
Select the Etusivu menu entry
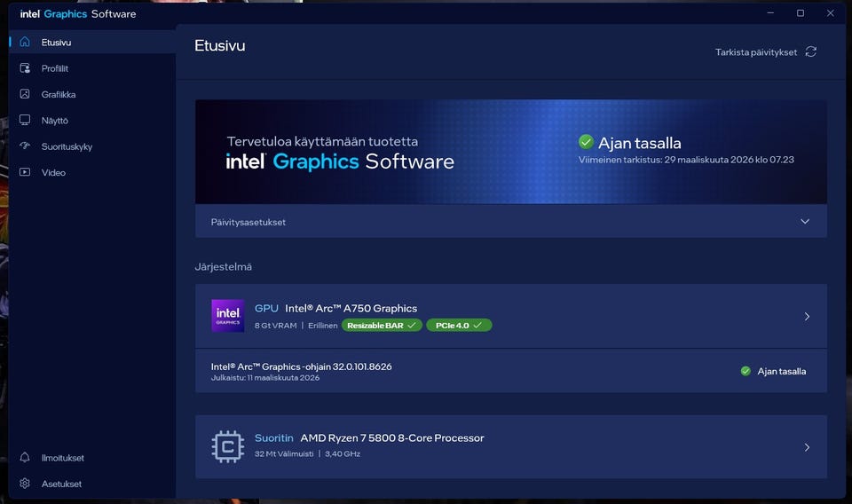(56, 43)
